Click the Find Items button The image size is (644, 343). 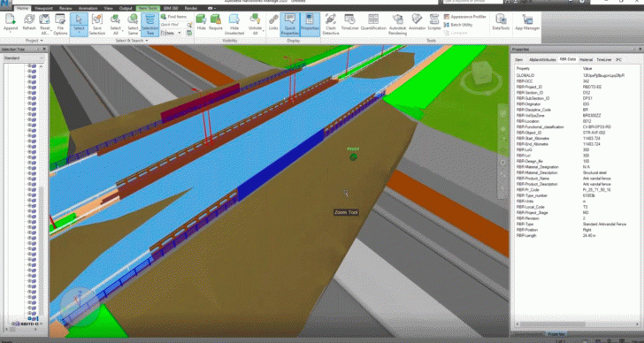(x=173, y=17)
